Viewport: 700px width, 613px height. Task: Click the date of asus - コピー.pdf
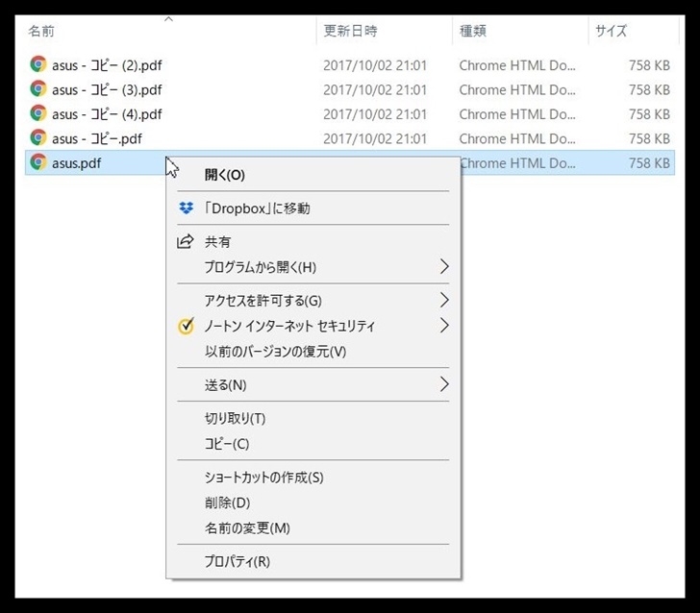point(375,138)
